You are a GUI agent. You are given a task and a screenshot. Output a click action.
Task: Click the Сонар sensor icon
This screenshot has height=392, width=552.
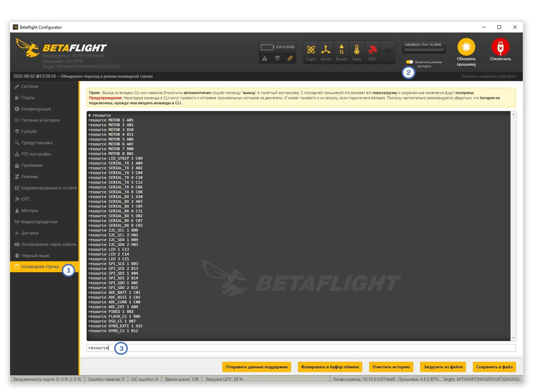tap(388, 49)
